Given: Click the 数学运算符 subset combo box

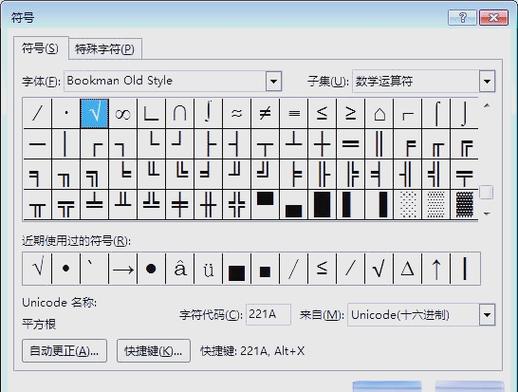Looking at the screenshot, I should coord(424,81).
